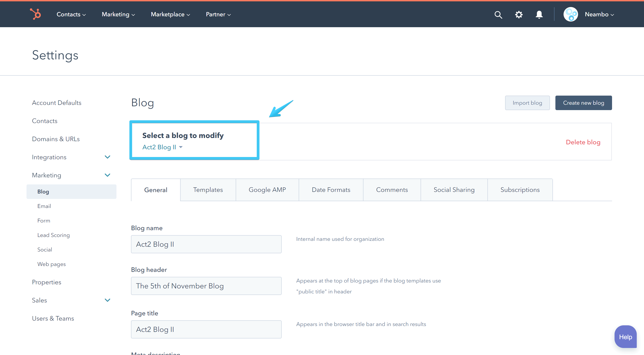Click the Import blog button
644x355 pixels.
pyautogui.click(x=527, y=103)
